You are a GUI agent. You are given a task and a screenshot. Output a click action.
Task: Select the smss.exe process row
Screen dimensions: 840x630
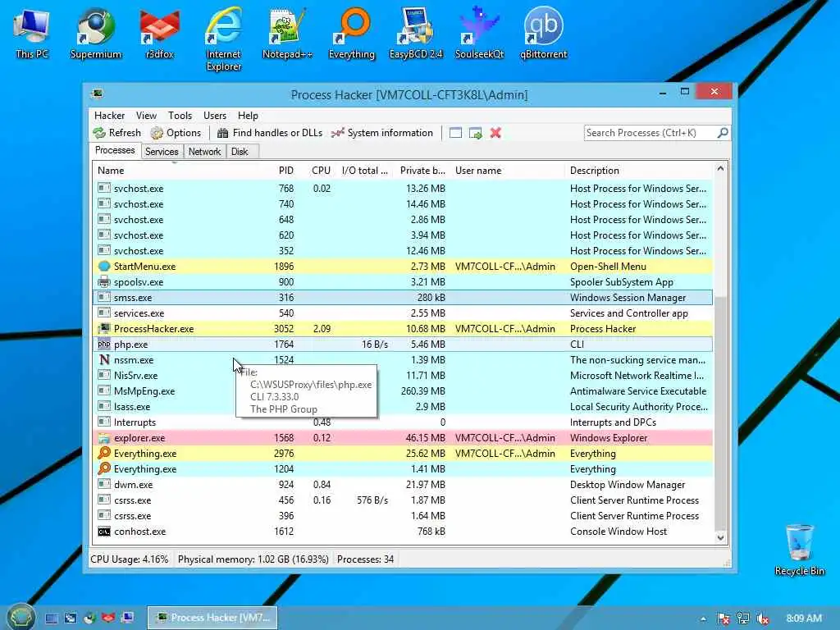click(x=403, y=297)
